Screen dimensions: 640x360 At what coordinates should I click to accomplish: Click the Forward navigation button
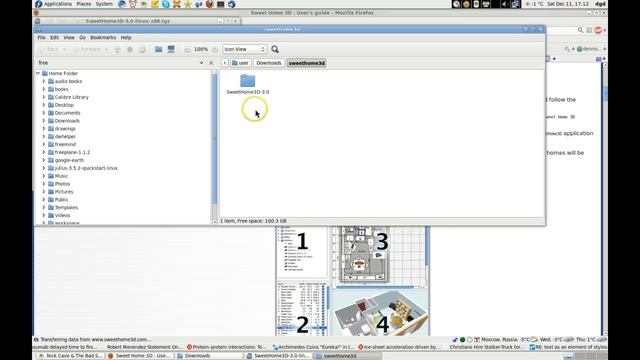pos(87,49)
